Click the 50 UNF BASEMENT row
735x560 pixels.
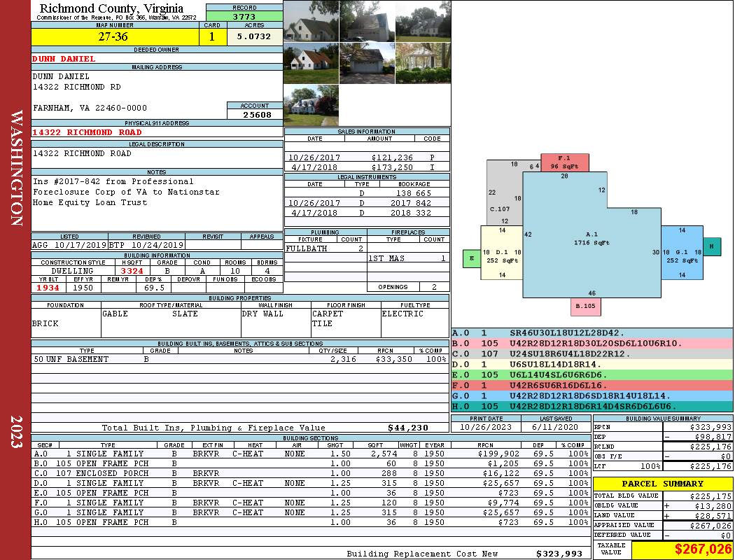pos(240,359)
